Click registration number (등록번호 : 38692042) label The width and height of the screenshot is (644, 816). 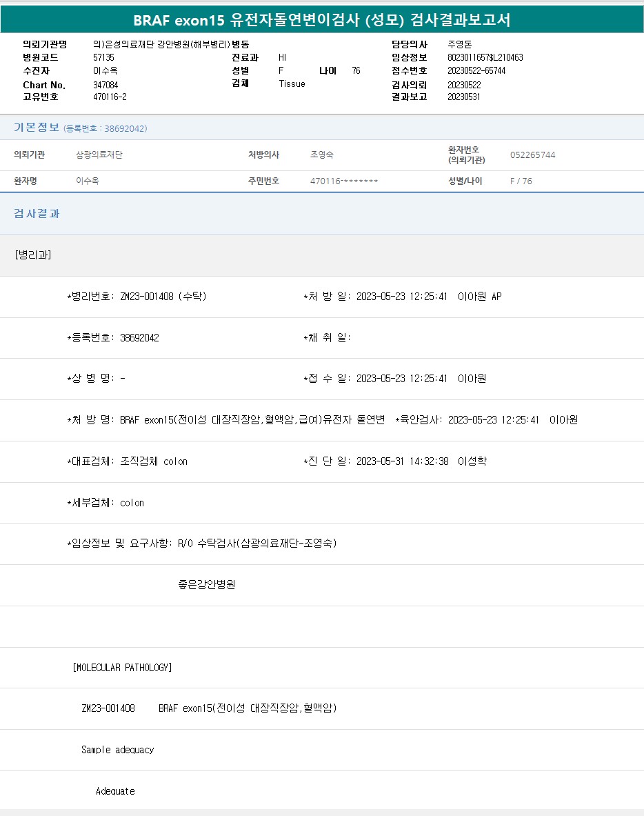[x=105, y=128]
